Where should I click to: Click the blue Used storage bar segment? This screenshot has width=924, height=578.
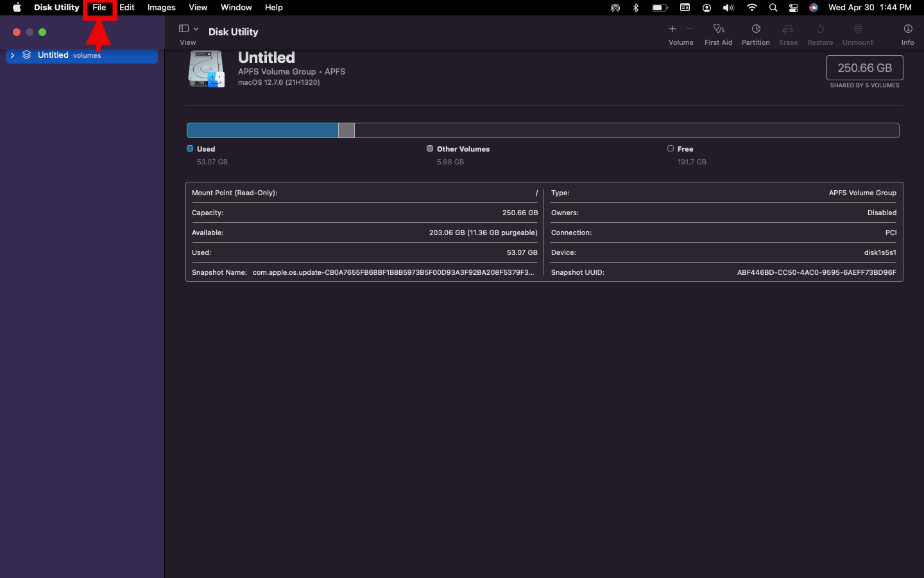coord(262,130)
